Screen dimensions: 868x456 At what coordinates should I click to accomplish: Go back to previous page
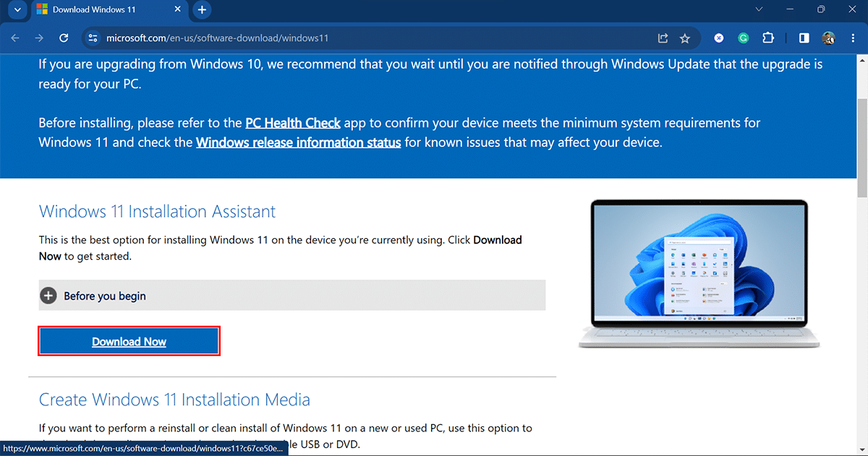point(15,38)
